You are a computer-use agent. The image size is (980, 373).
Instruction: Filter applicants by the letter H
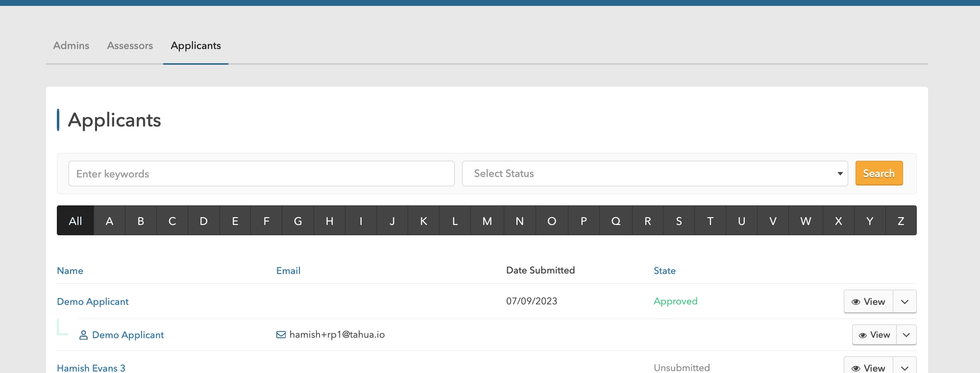point(329,221)
